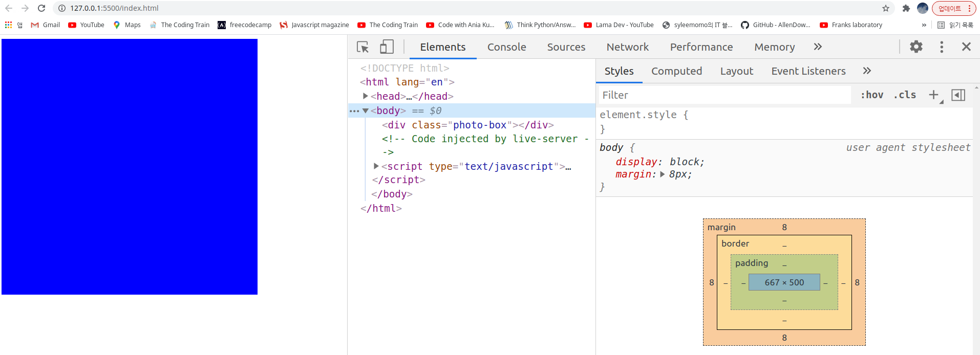Select the Styles sidebar tab
The image size is (980, 355).
click(x=619, y=71)
